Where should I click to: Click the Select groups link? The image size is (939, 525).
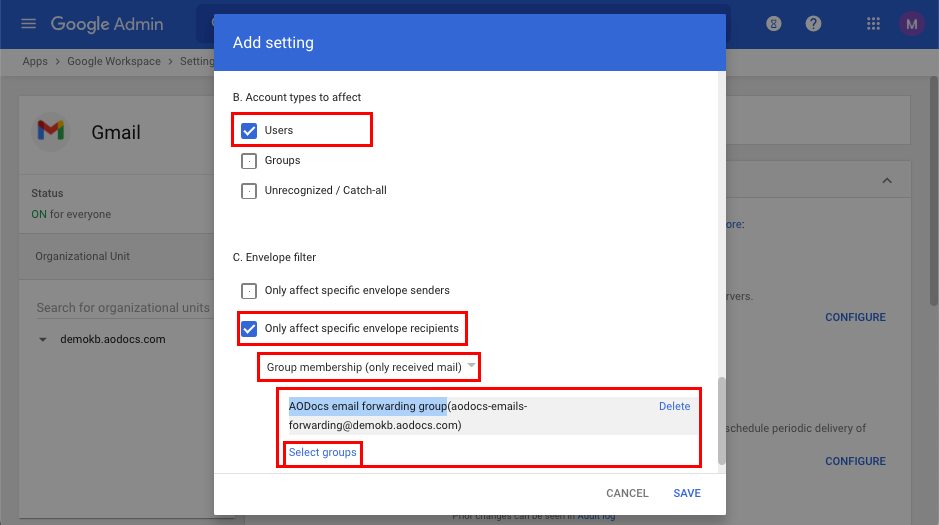tap(322, 452)
